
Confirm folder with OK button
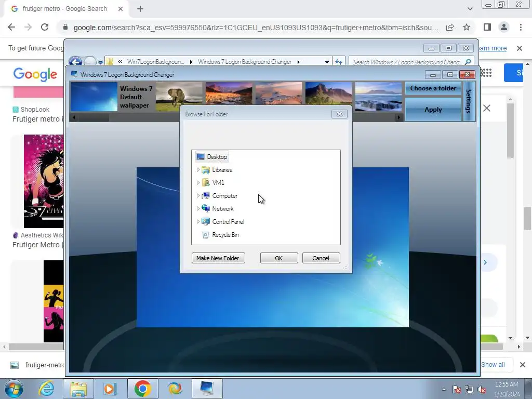pyautogui.click(x=279, y=258)
